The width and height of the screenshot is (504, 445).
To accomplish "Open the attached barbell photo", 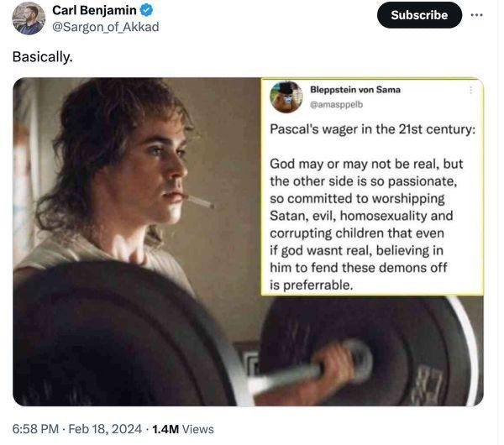I will (x=248, y=242).
